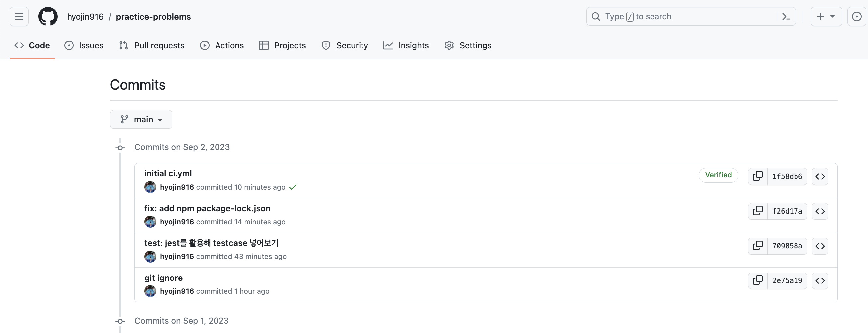
Task: Open commit hash 709058a
Action: 787,246
